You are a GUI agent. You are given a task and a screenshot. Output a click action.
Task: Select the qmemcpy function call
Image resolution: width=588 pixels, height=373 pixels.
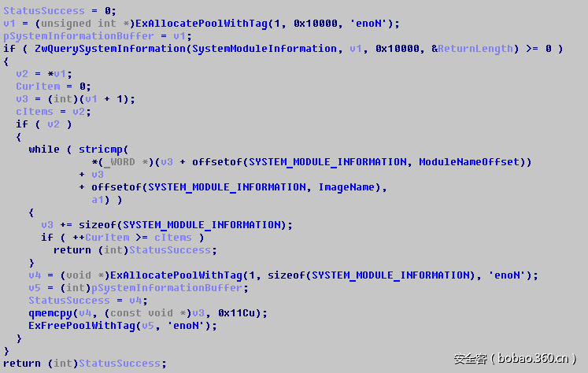50,313
